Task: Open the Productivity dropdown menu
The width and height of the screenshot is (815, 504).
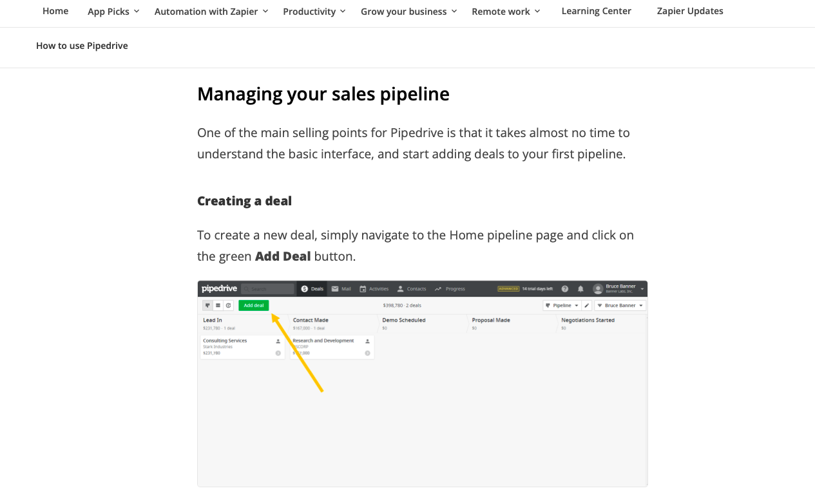Action: point(314,12)
